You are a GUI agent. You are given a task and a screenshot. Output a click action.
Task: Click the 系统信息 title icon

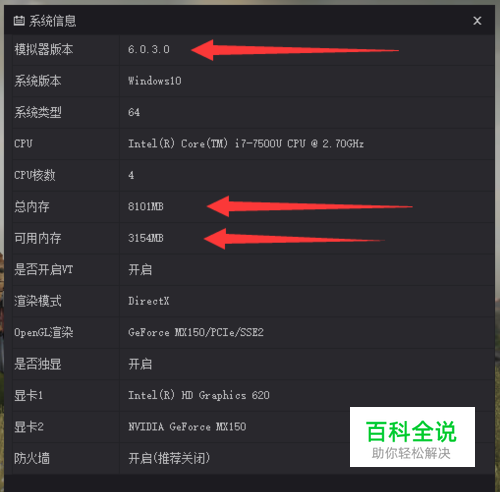click(x=19, y=21)
